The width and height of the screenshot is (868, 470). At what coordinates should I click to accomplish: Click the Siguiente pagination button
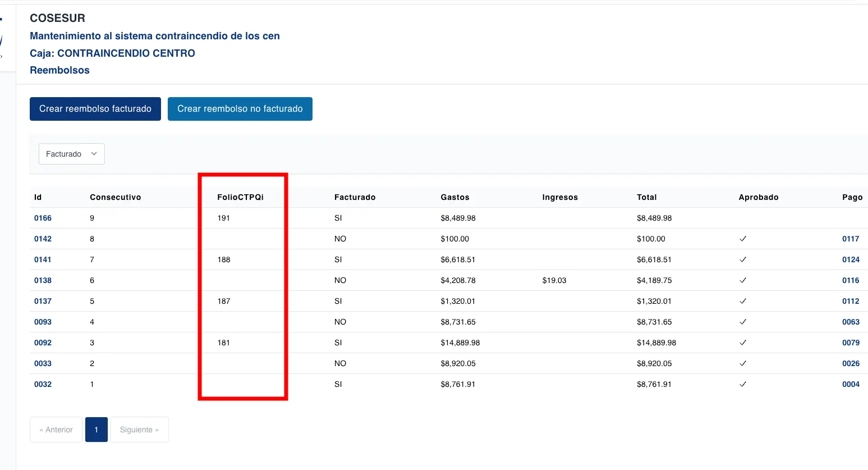pyautogui.click(x=139, y=430)
